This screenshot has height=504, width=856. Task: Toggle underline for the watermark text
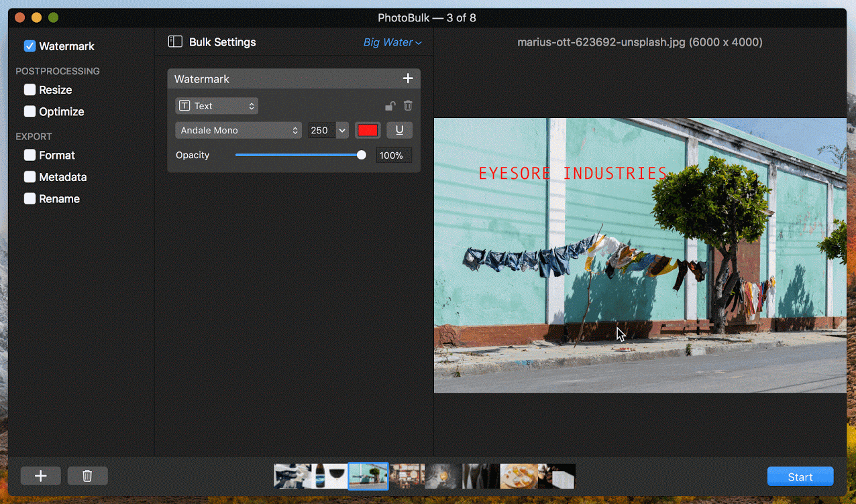(400, 130)
